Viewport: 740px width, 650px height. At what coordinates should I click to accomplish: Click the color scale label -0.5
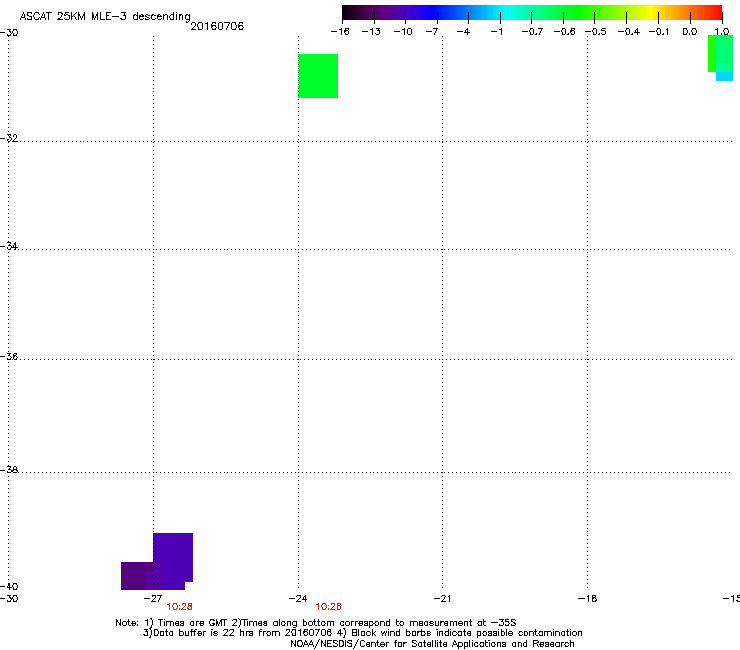click(x=596, y=32)
